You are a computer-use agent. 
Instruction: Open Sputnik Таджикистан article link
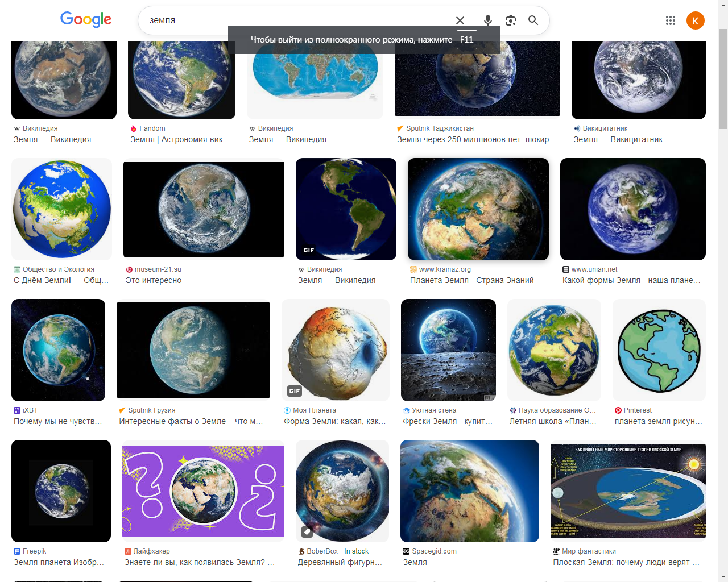click(x=477, y=139)
